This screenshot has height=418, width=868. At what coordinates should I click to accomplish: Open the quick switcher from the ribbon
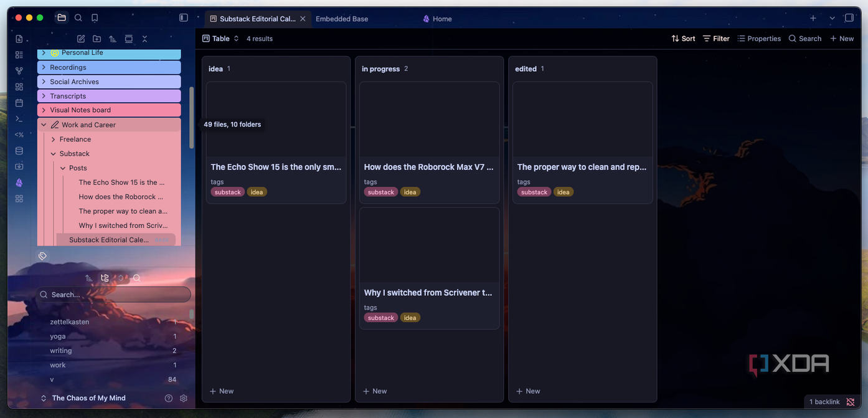tap(19, 39)
